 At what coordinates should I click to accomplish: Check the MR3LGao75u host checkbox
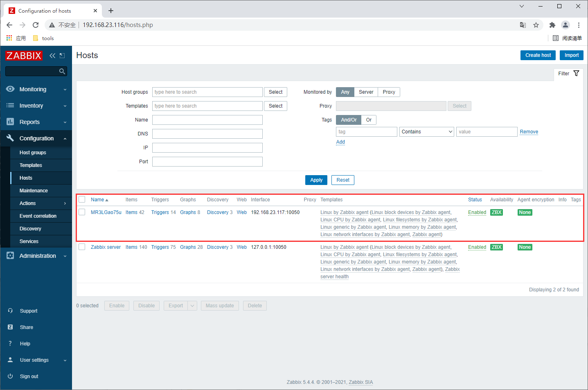pyautogui.click(x=82, y=212)
